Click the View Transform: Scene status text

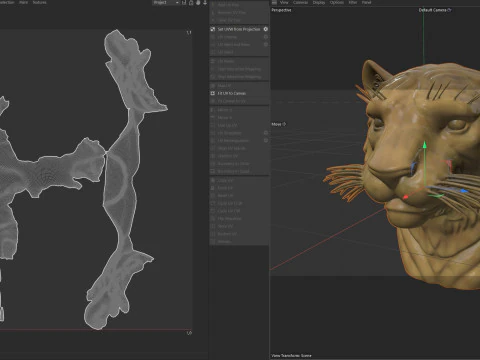291,355
